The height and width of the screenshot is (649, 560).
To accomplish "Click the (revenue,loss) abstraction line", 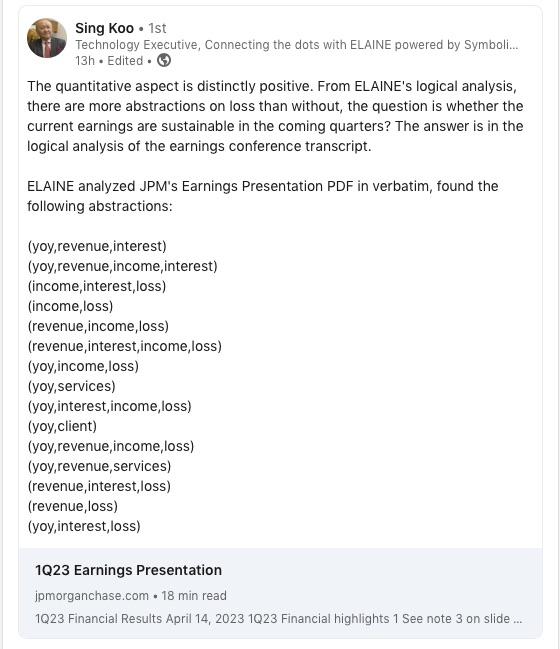I will tap(73, 506).
